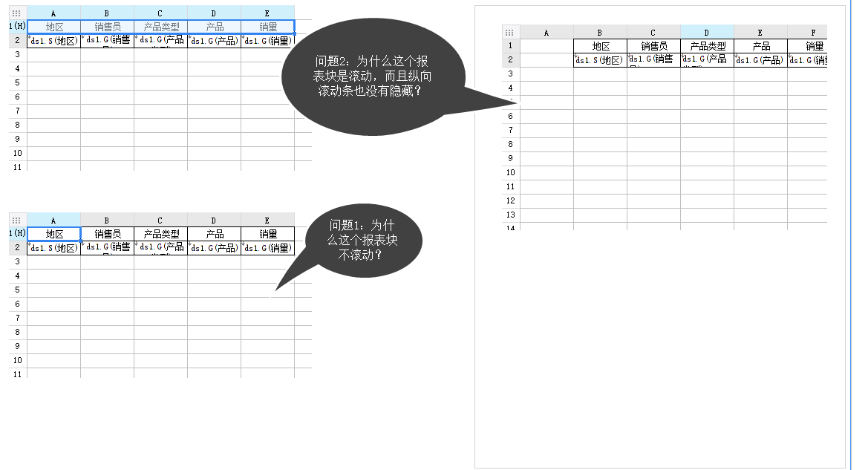Click cell 产品类型 in bottom-left block
The height and width of the screenshot is (470, 868).
tap(160, 234)
